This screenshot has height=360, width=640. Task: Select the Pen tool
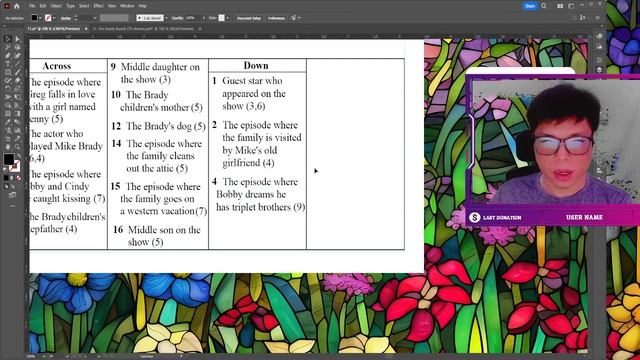(8, 56)
